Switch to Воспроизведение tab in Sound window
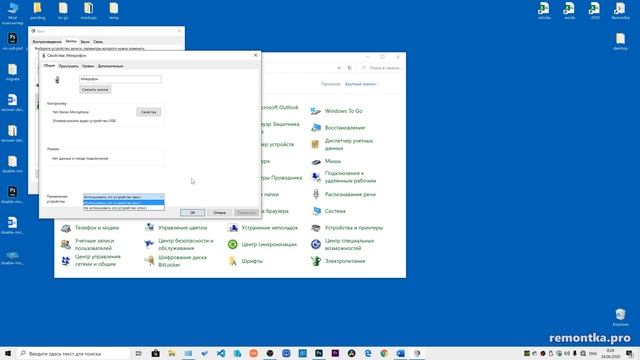 pos(47,42)
